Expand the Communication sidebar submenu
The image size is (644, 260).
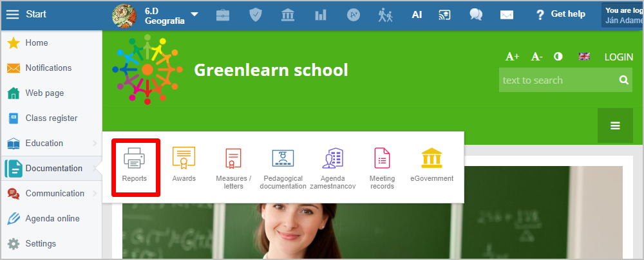94,193
